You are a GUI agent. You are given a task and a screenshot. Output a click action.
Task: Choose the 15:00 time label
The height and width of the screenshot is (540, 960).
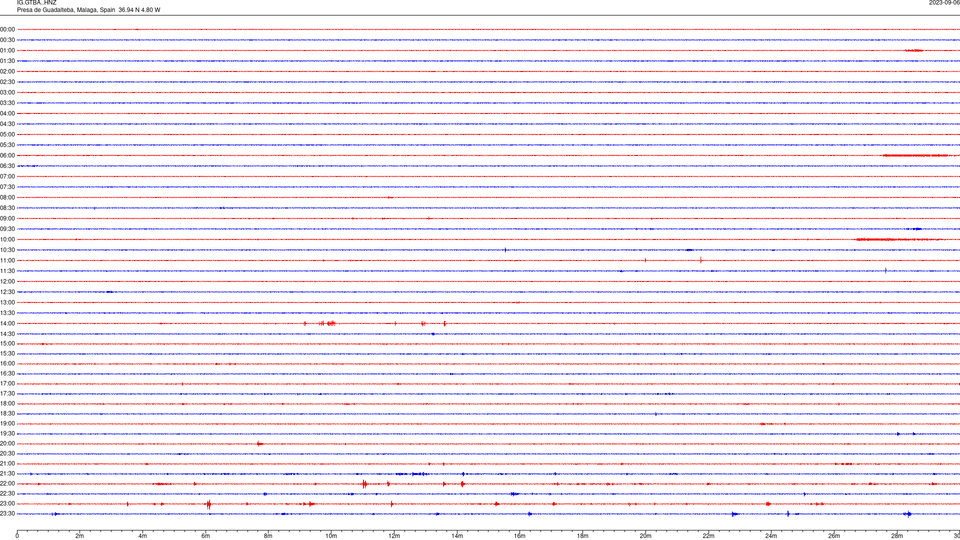(x=7, y=344)
